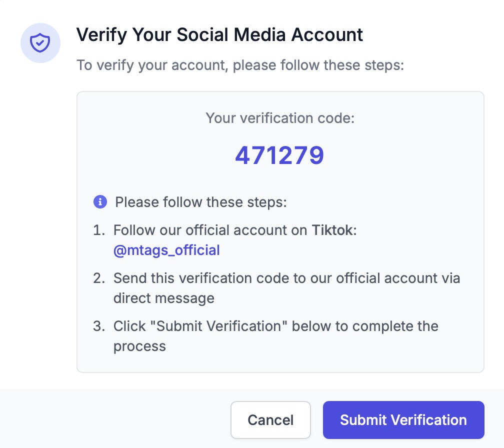Select the verification code 471279

tap(279, 155)
